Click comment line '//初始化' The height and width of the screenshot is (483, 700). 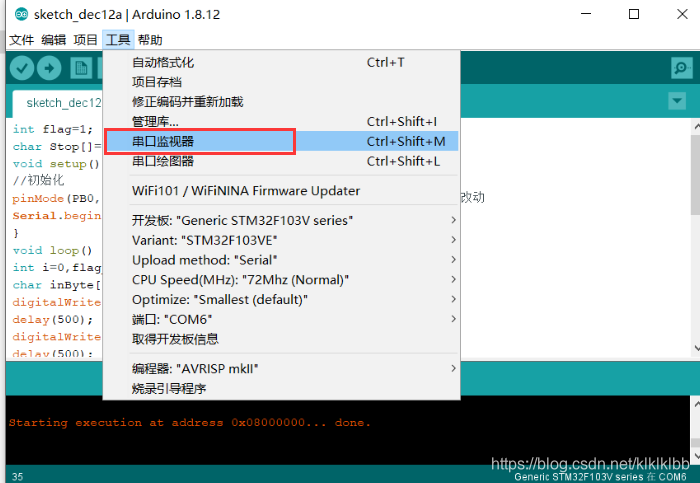(x=38, y=180)
